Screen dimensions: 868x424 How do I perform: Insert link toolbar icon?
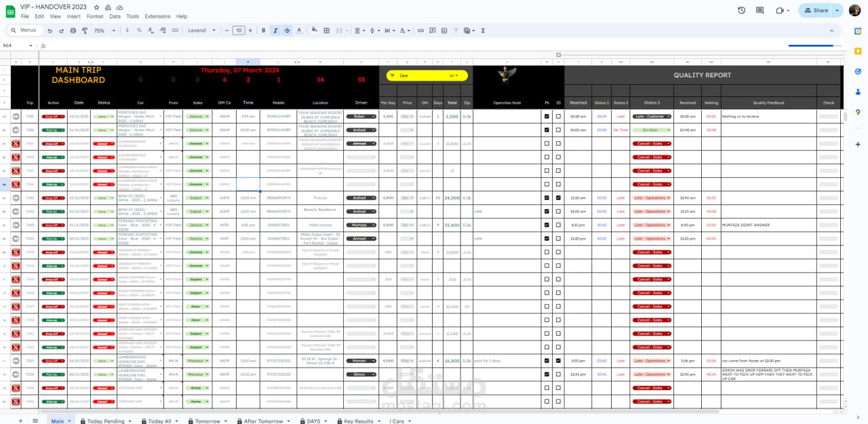[420, 31]
